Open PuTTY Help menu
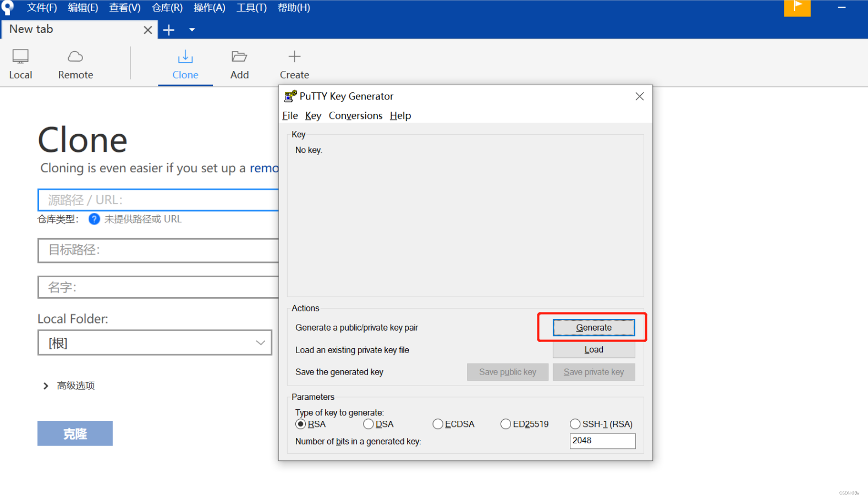868x500 pixels. (400, 116)
